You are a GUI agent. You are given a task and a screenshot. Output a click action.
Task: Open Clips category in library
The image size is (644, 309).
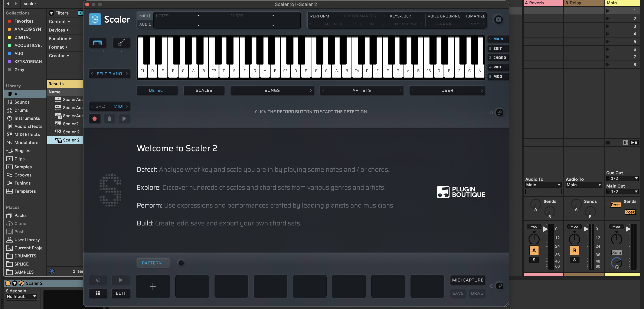coord(19,159)
